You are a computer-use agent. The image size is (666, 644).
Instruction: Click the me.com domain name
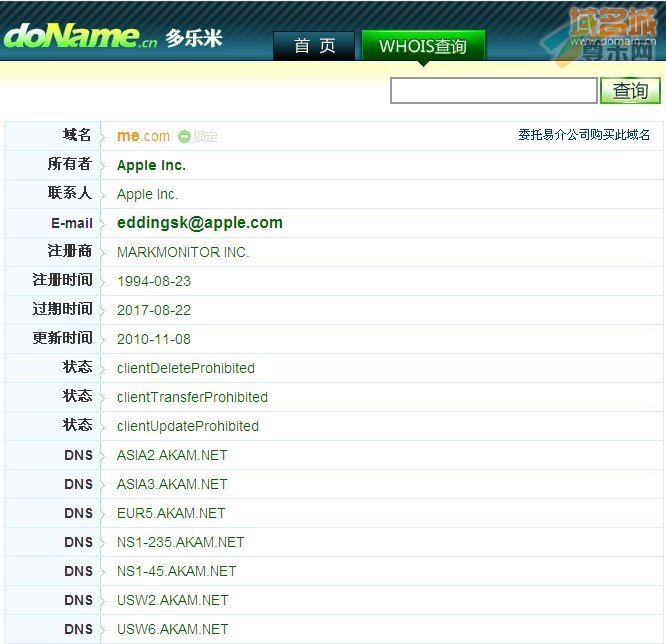(x=143, y=136)
